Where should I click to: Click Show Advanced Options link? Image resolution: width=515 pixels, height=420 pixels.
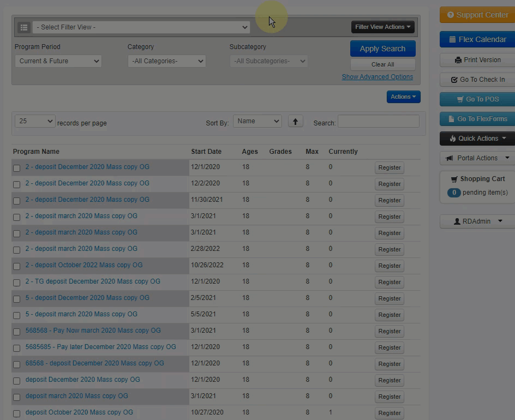click(378, 77)
